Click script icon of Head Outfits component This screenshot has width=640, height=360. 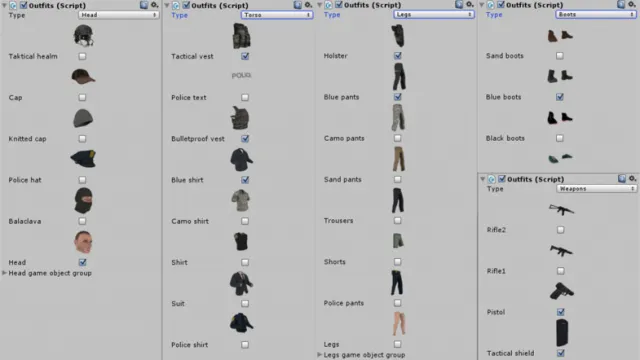point(13,5)
